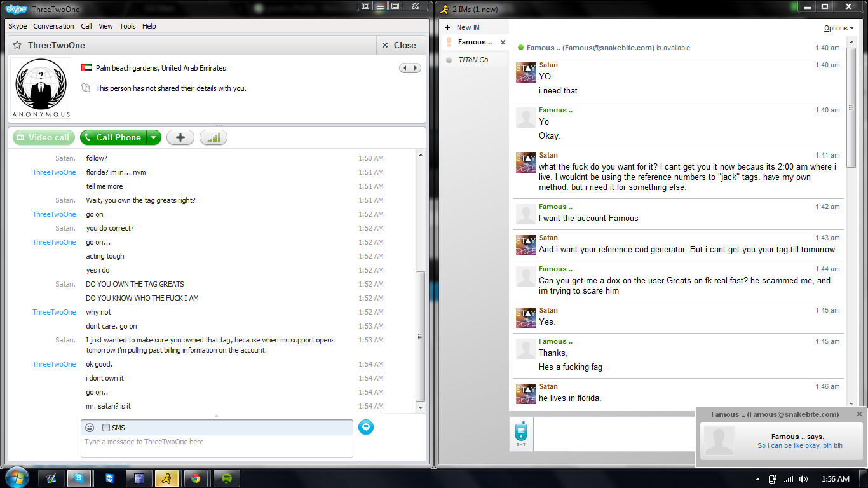This screenshot has height=488, width=868.
Task: Click the United Arab Emirates flag icon
Action: [86, 68]
